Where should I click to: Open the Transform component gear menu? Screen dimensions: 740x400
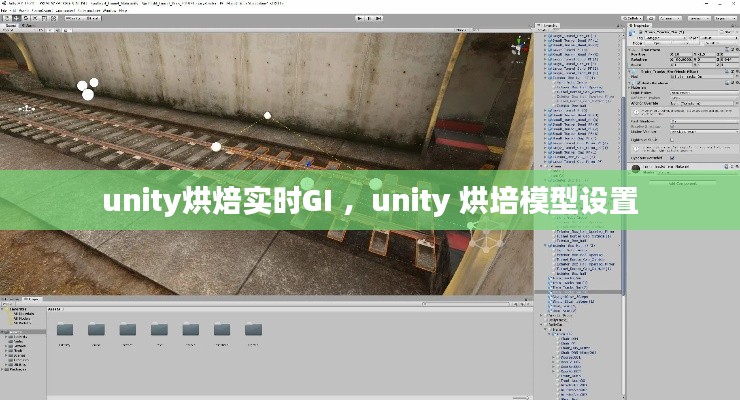tap(737, 50)
